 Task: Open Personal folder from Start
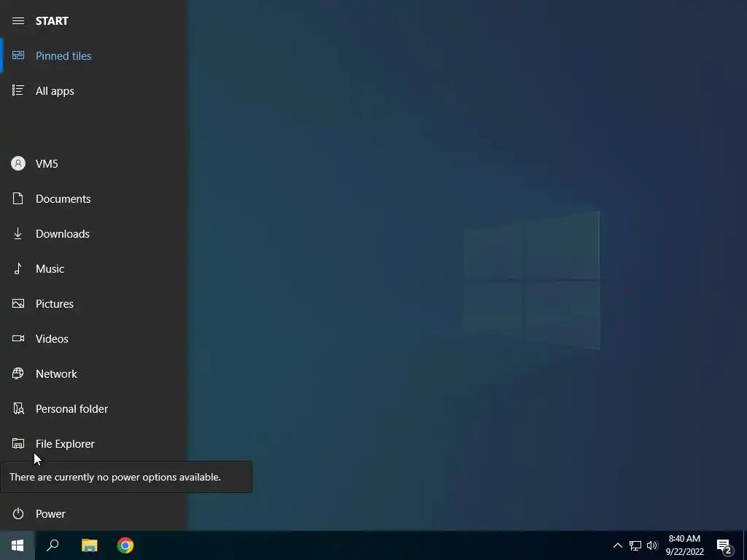point(93,408)
